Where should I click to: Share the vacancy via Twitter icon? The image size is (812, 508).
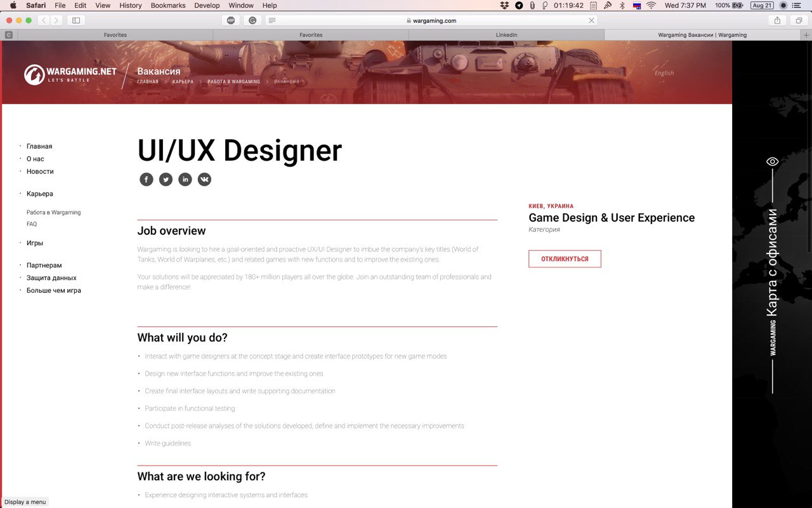(x=166, y=180)
